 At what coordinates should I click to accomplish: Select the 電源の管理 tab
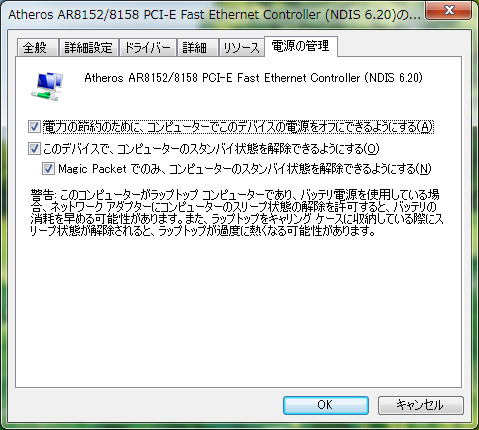click(301, 46)
